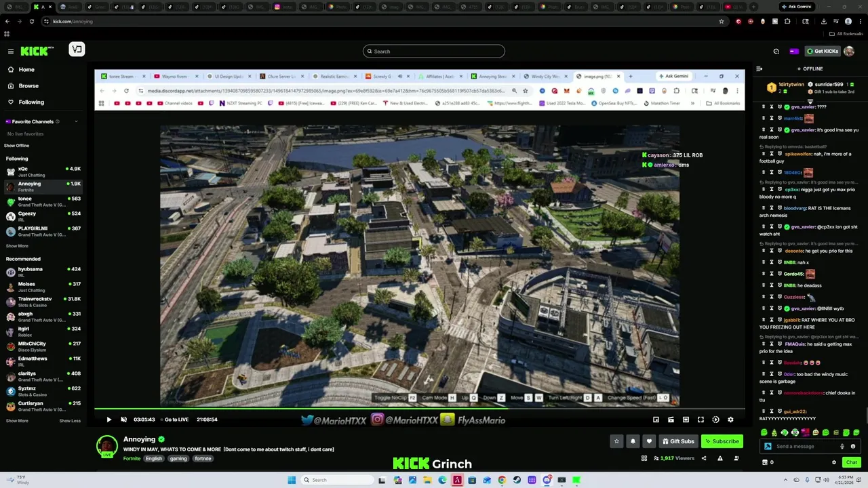Image resolution: width=868 pixels, height=488 pixels.
Task: Expand Following list with Show More
Action: click(17, 246)
